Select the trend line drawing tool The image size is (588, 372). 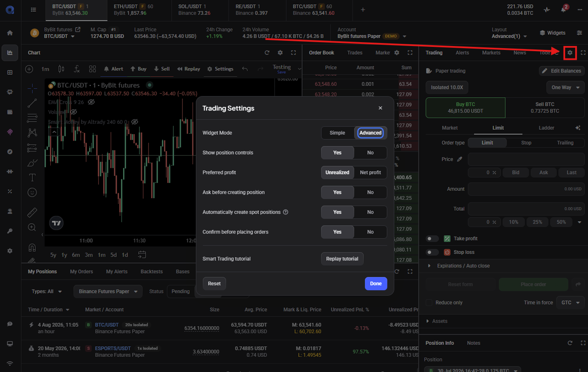coord(32,103)
